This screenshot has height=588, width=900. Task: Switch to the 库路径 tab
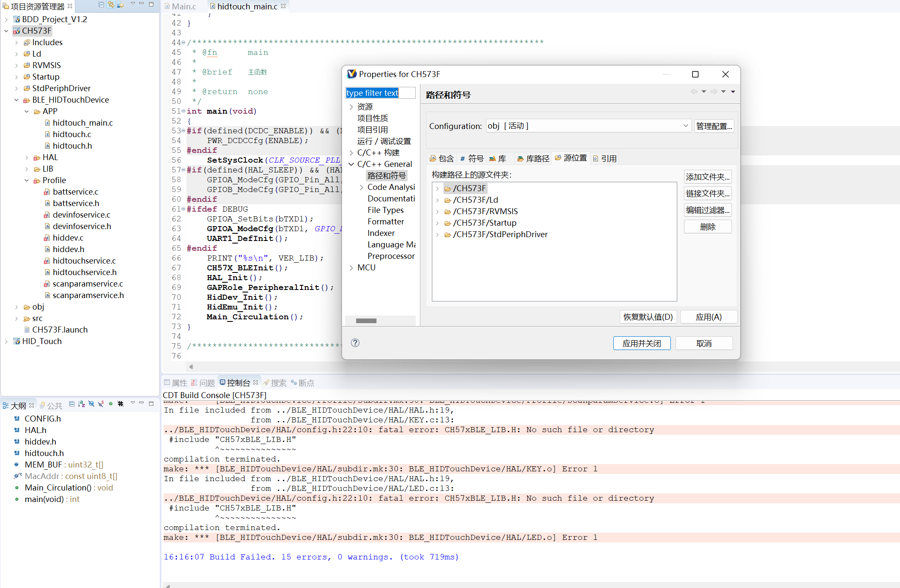click(x=533, y=158)
